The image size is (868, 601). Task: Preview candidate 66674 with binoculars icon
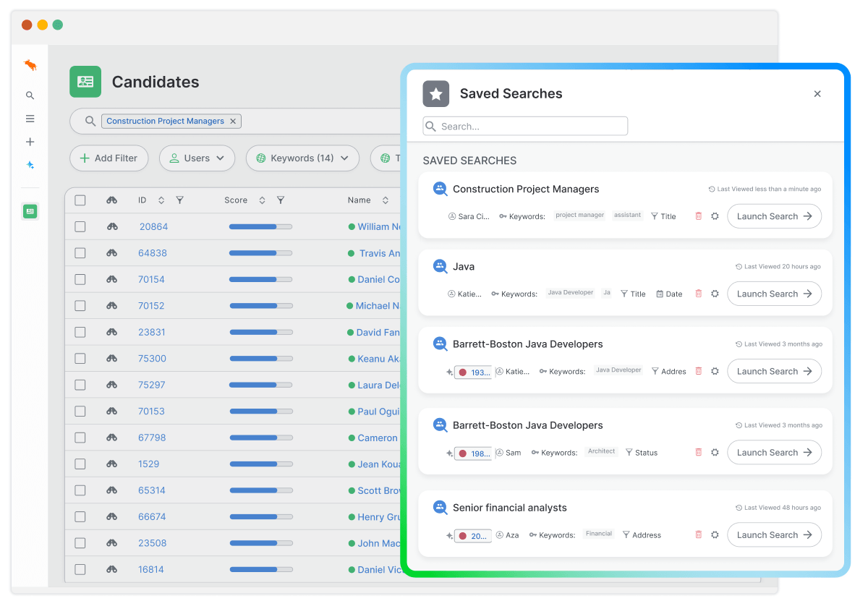111,517
